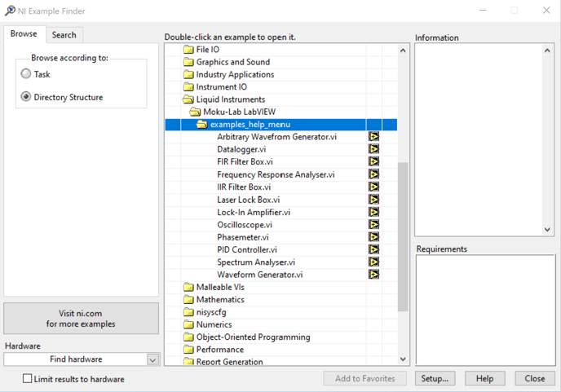Click Information pane scroll up arrow
Viewport: 561px width, 392px height.
[547, 51]
